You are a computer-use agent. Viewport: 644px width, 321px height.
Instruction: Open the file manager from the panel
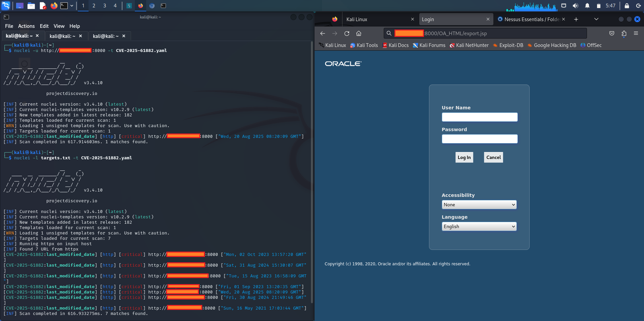[31, 6]
